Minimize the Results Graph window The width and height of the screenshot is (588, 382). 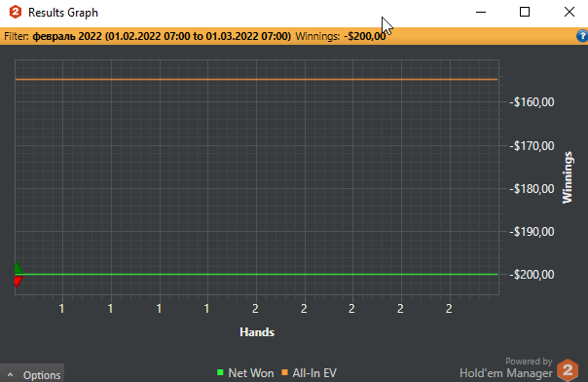point(481,12)
